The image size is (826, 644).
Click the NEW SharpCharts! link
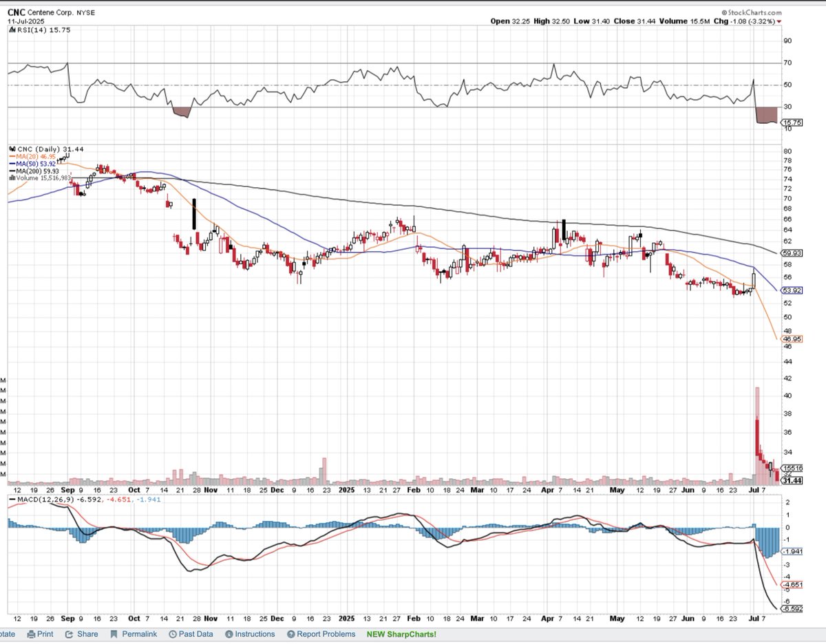tap(401, 634)
